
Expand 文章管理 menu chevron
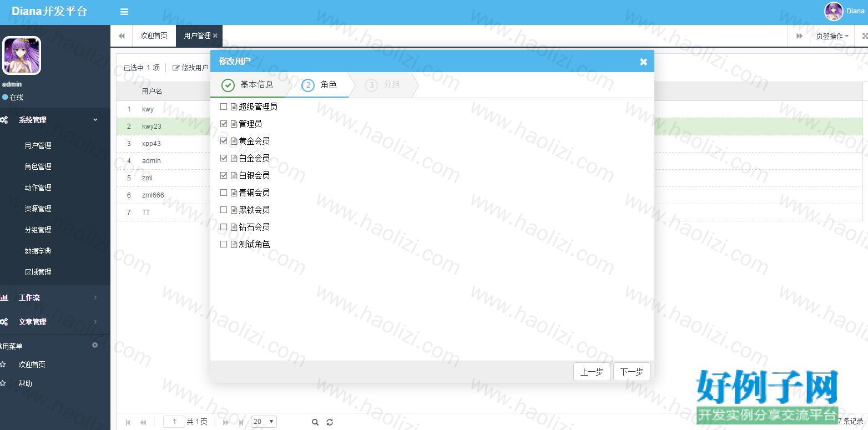tap(95, 322)
